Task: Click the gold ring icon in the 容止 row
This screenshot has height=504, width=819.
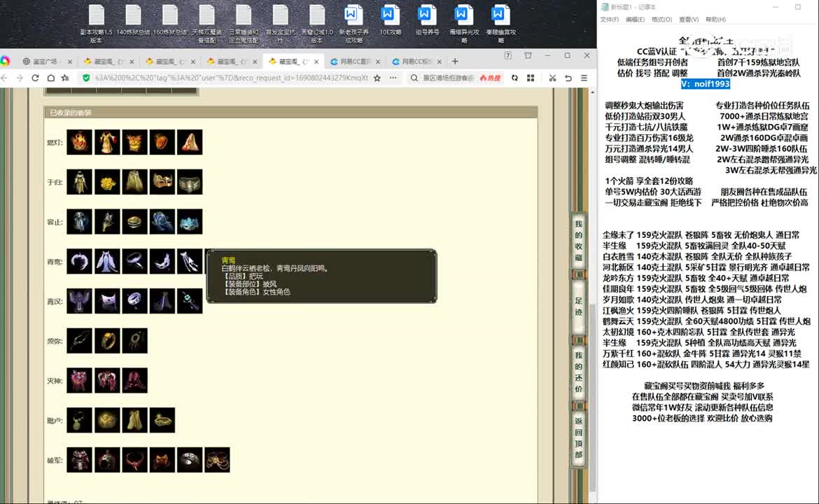Action: [x=135, y=221]
